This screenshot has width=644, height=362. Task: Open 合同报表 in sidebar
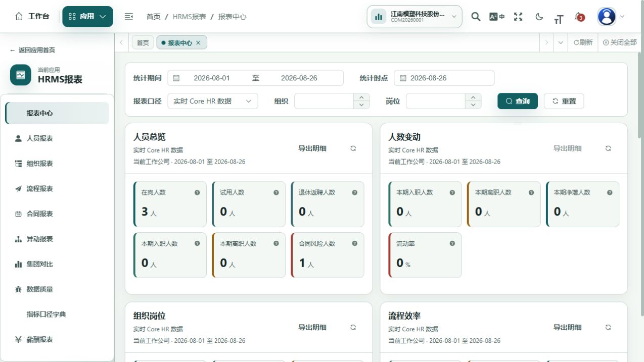[x=57, y=214]
